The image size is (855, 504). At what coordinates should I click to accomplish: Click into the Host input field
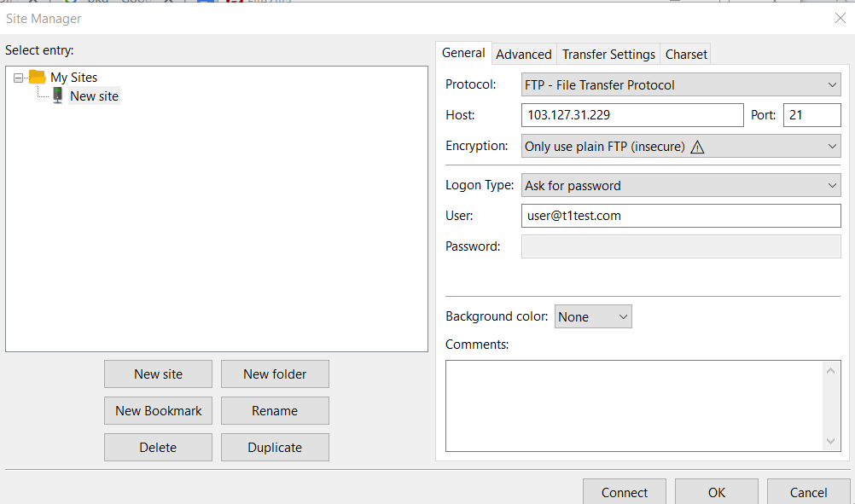click(632, 115)
